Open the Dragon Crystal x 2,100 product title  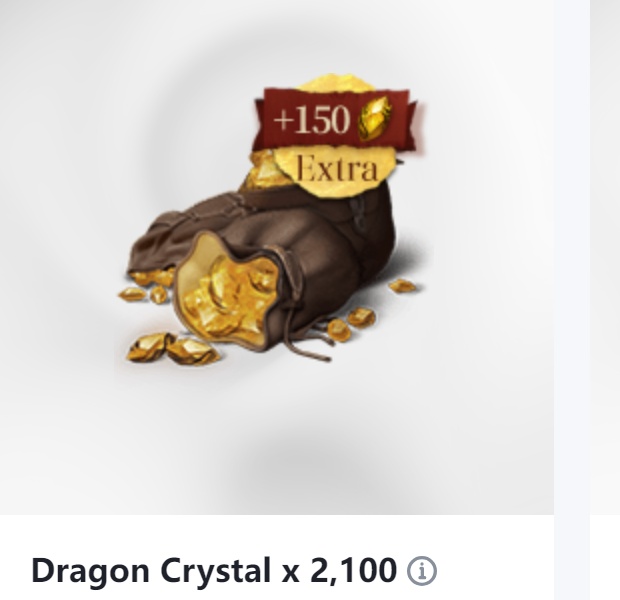pos(214,571)
